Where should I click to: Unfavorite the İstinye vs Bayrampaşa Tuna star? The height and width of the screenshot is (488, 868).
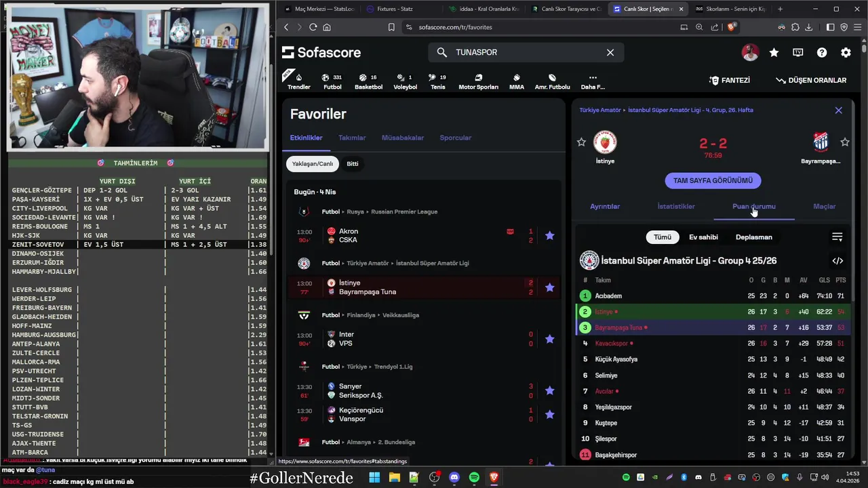550,287
